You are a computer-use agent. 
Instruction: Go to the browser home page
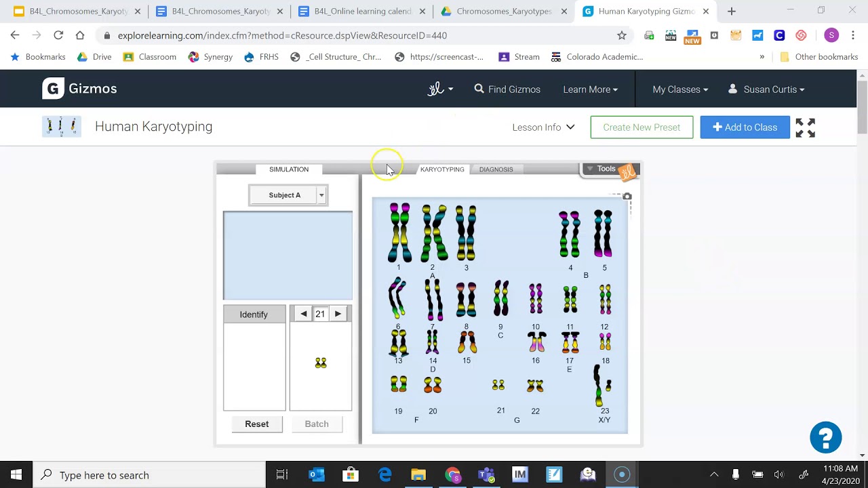click(x=80, y=35)
